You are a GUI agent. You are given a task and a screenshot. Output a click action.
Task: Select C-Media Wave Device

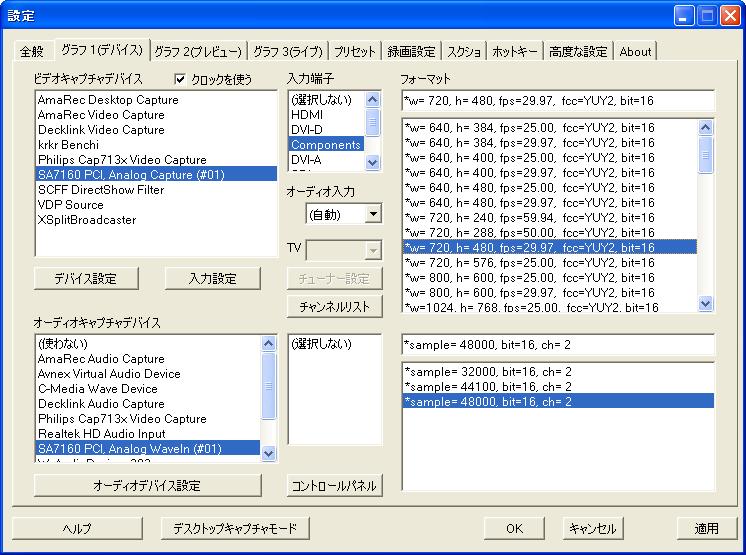[x=148, y=389]
